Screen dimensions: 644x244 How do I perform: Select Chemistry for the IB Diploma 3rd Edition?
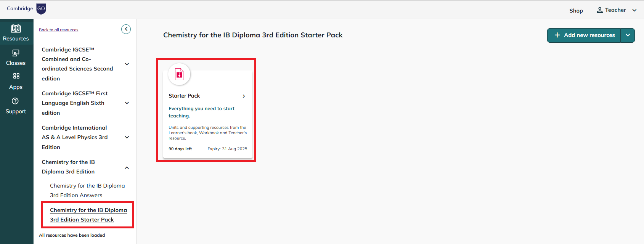[68, 167]
